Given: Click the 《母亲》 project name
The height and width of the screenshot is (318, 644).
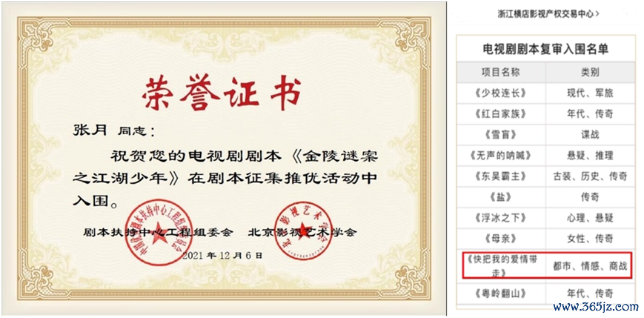Looking at the screenshot, I should click(x=501, y=239).
